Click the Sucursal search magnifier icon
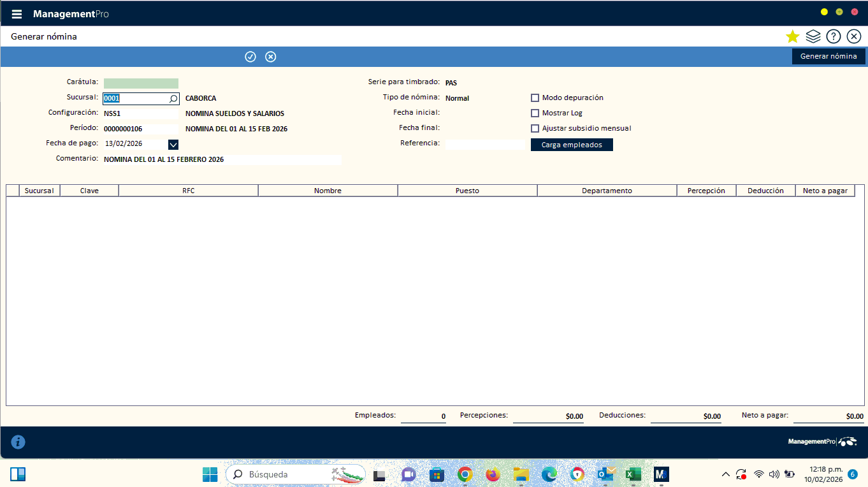The image size is (868, 487). pos(173,99)
